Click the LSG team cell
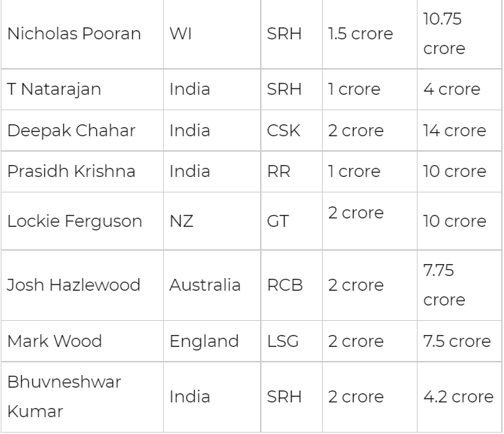The height and width of the screenshot is (434, 504). click(x=283, y=341)
